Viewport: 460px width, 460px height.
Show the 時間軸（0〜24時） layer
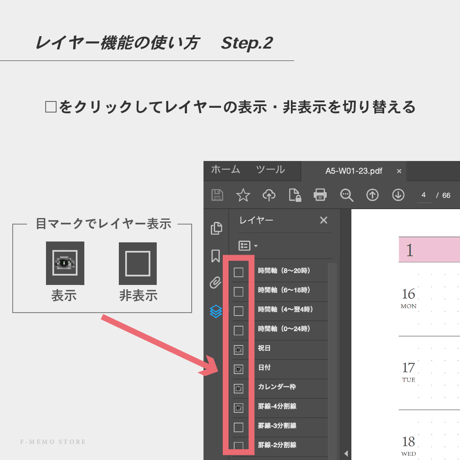click(x=238, y=330)
